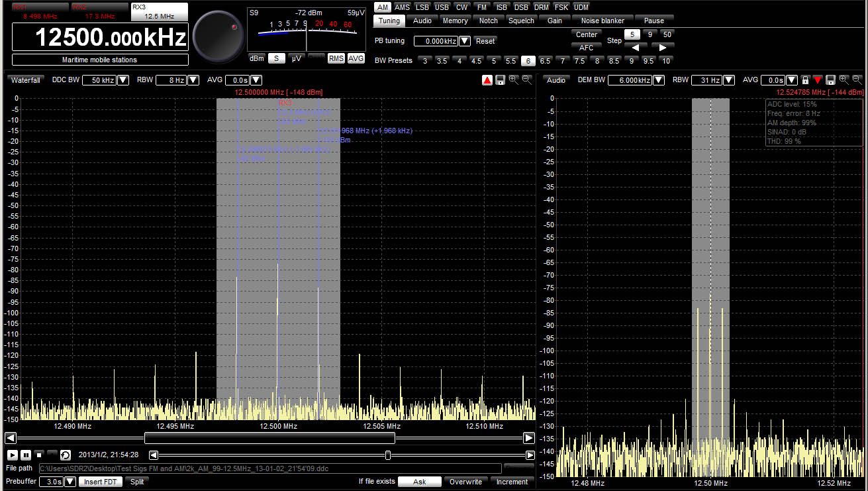Save the demodulator spectrum with the disk icon
The image size is (868, 491).
830,80
